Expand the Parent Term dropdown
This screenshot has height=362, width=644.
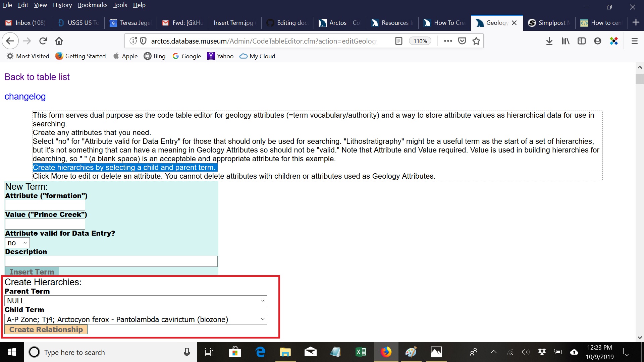(x=136, y=301)
